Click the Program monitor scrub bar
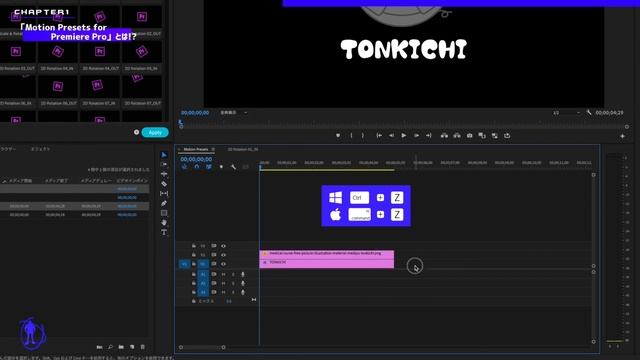Viewport: 640px width, 360px height. point(404,126)
